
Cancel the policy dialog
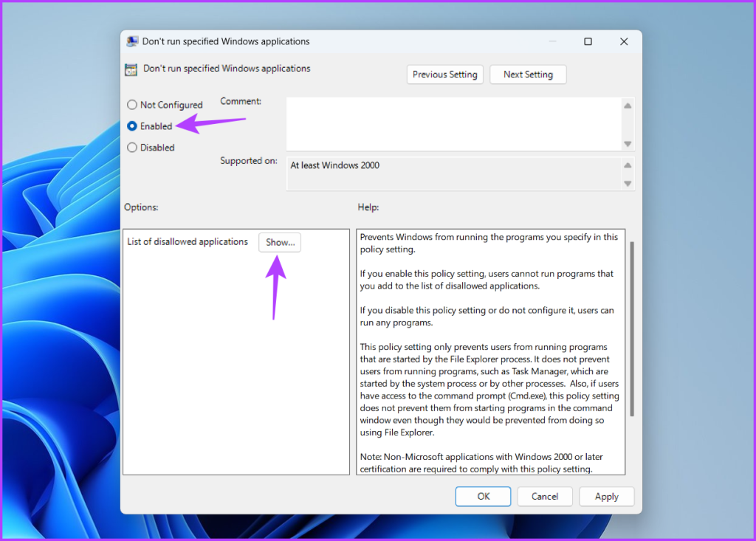[545, 496]
